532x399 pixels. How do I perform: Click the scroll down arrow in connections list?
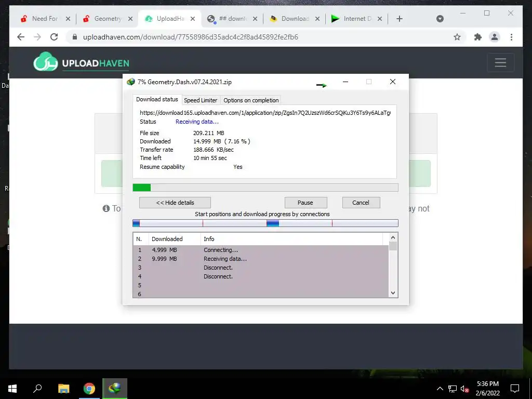pyautogui.click(x=393, y=293)
